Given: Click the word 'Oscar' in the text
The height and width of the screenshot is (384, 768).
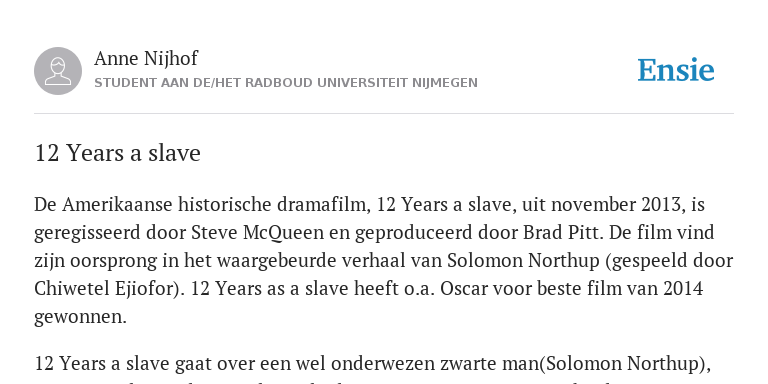Looking at the screenshot, I should point(464,288).
